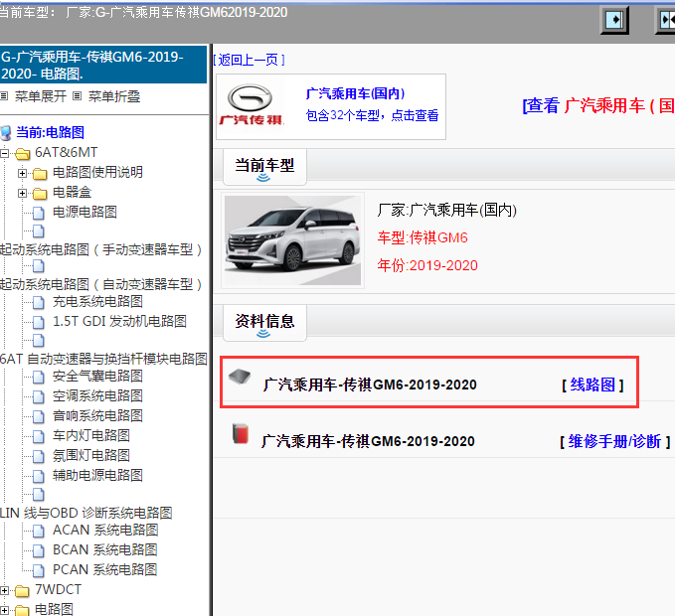The width and height of the screenshot is (675, 616).
Task: Open the 氛围灯电路图 entry
Action: pyautogui.click(x=91, y=455)
